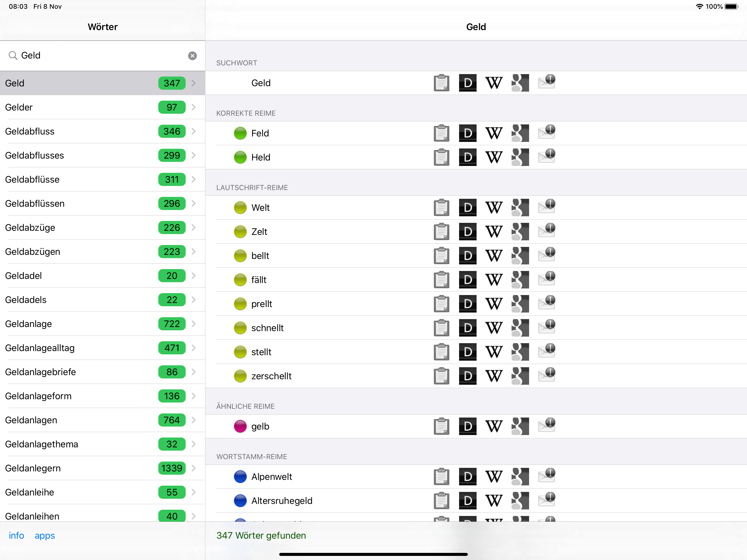Copy 'zerschellt' to clipboard
Viewport: 747px width, 560px height.
click(441, 376)
